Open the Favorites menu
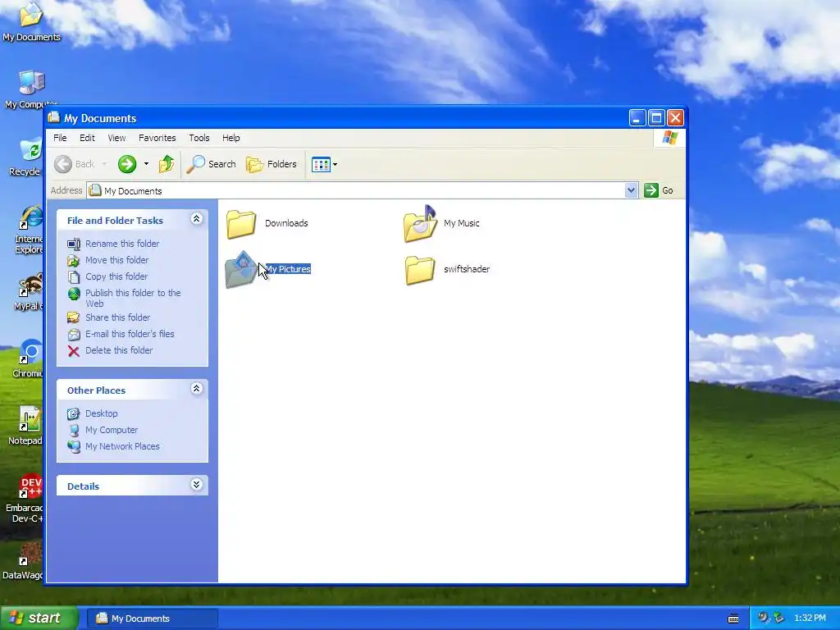 (157, 138)
